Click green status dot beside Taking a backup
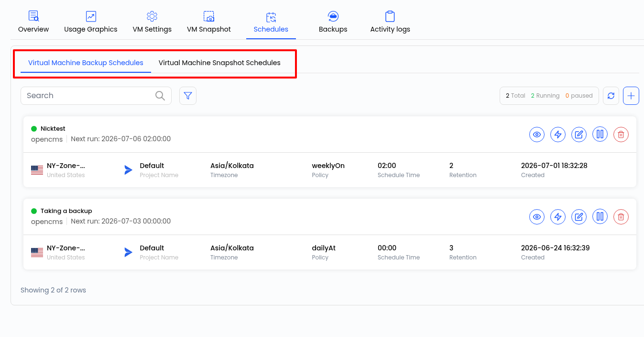 point(34,211)
